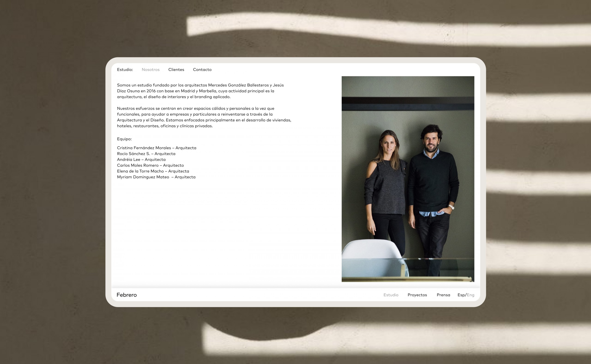This screenshot has height=364, width=591.
Task: Switch to the Clientes tab
Action: click(176, 70)
